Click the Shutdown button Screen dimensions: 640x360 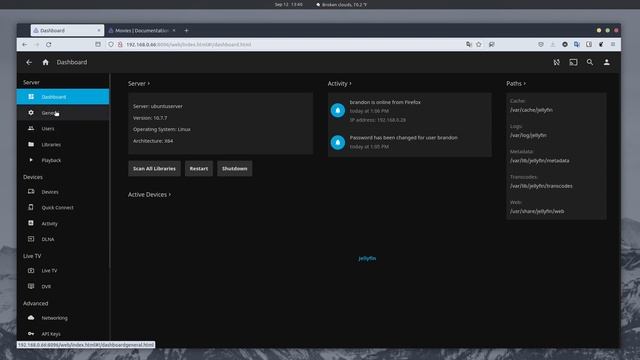235,169
